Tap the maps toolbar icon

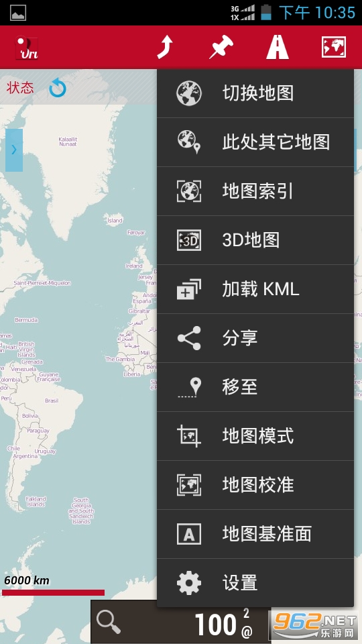[x=334, y=47]
